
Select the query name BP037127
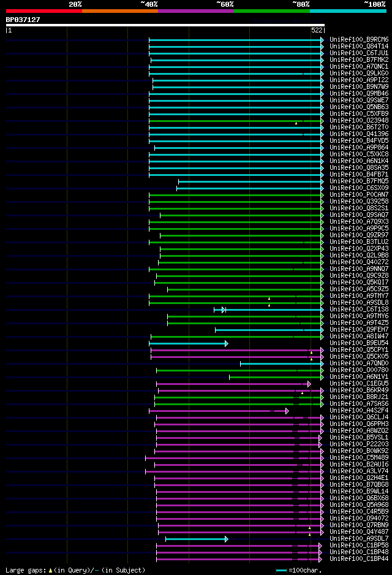(23, 20)
